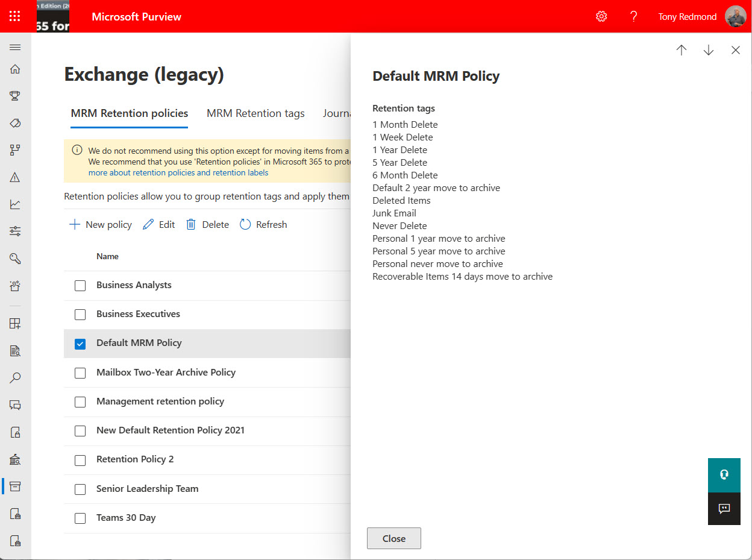Viewport: 752px width, 560px height.
Task: Switch to MRM Retention policies tab
Action: pyautogui.click(x=130, y=113)
